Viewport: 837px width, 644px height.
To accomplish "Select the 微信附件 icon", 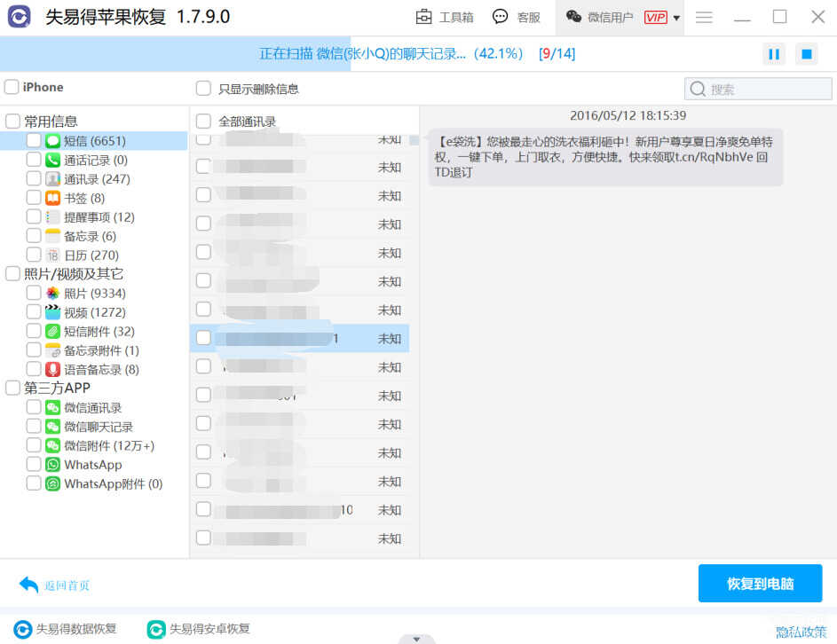I will [52, 445].
